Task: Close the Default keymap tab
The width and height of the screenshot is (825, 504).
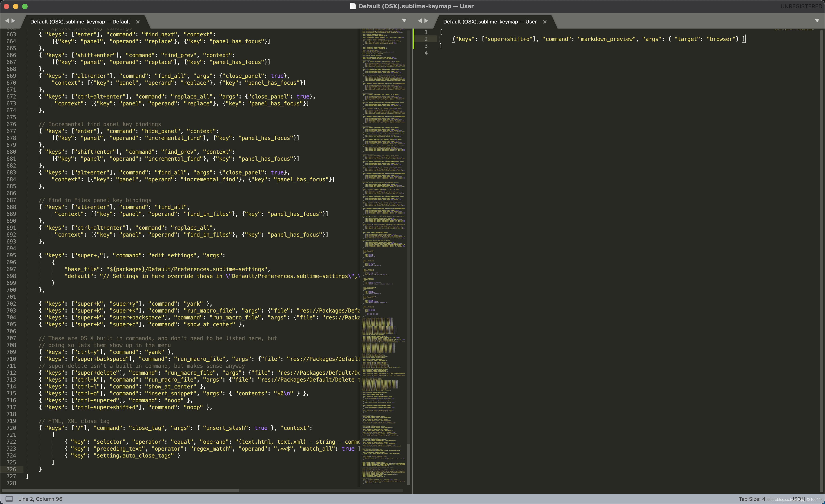Action: point(138,21)
